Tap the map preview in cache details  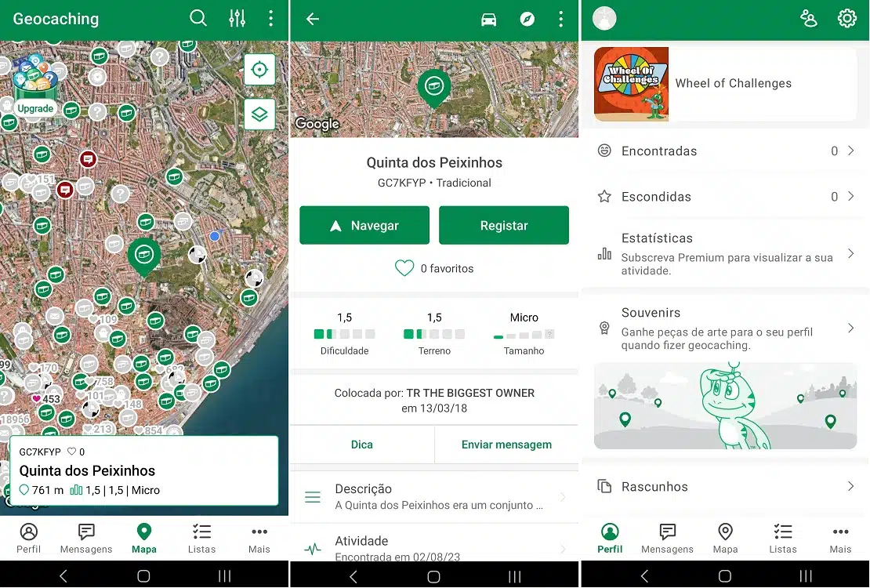tap(434, 89)
